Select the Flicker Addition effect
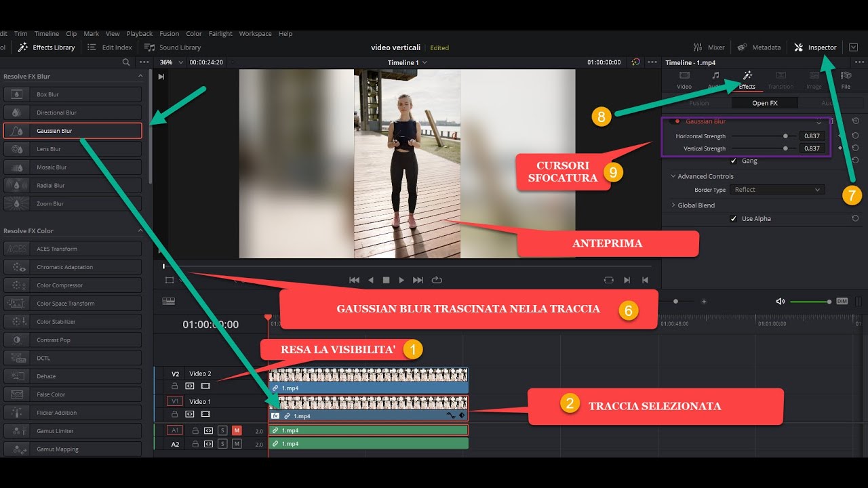This screenshot has height=488, width=868. click(73, 413)
